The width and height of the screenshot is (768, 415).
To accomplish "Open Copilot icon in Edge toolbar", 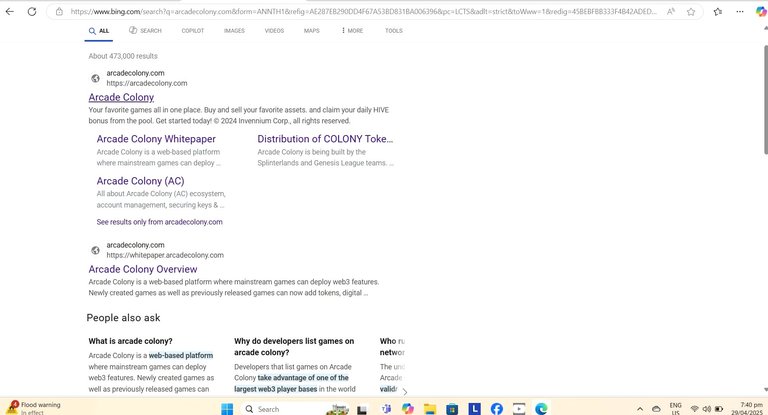I will 761,11.
